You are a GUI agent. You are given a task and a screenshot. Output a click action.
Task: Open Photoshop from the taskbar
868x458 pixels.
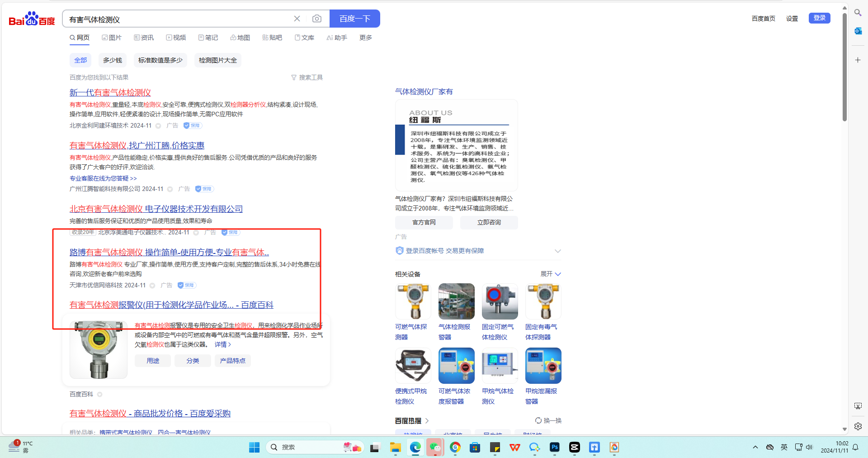coord(554,448)
